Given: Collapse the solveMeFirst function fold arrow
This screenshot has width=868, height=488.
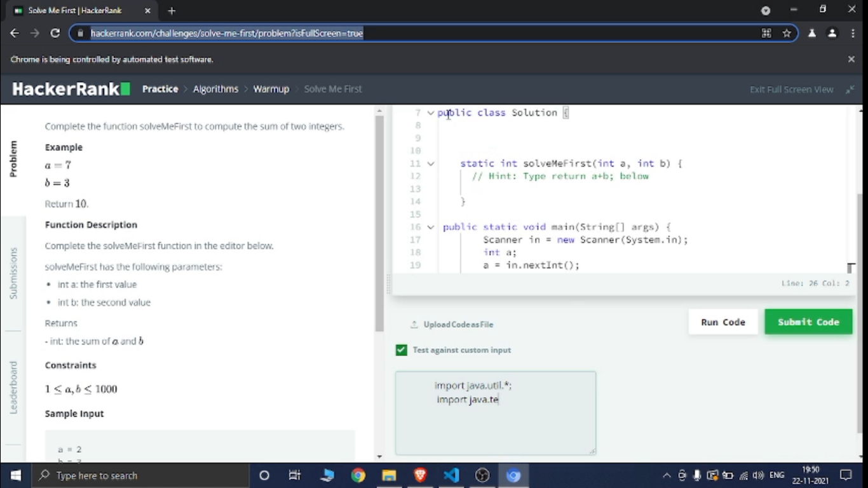Looking at the screenshot, I should coord(431,164).
